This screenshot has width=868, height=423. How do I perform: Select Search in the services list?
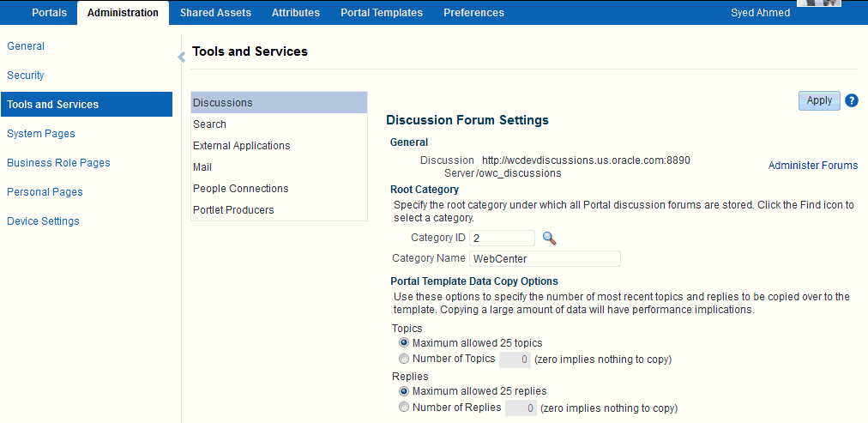click(x=210, y=124)
